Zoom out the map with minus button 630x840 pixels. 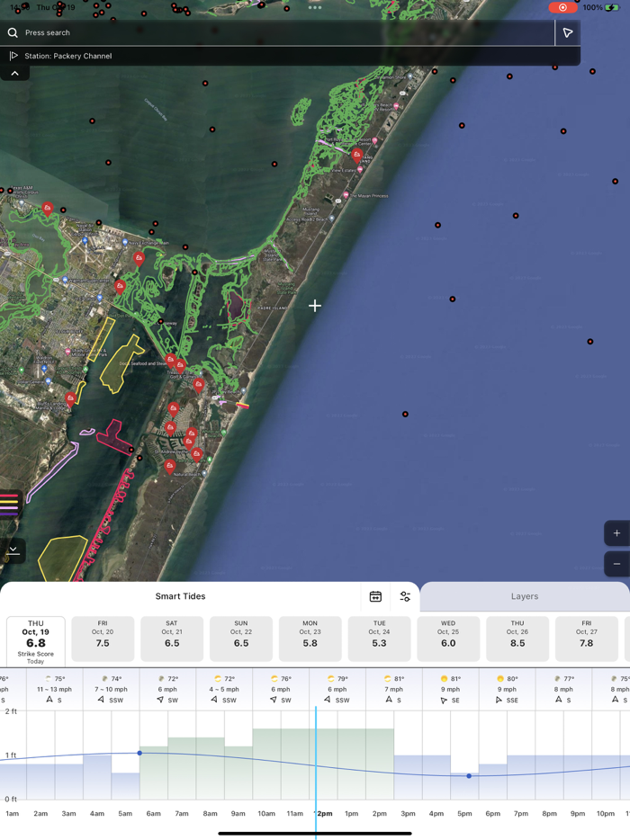tap(616, 564)
